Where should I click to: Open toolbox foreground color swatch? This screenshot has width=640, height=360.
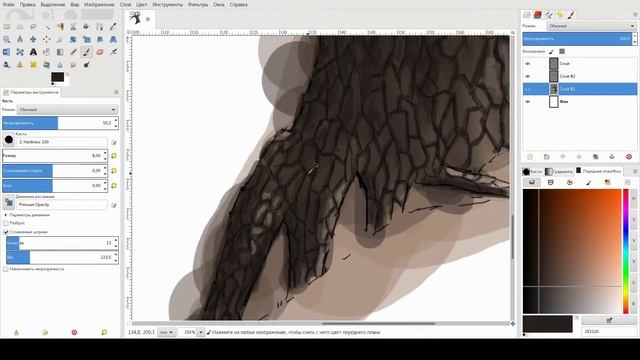(57, 77)
